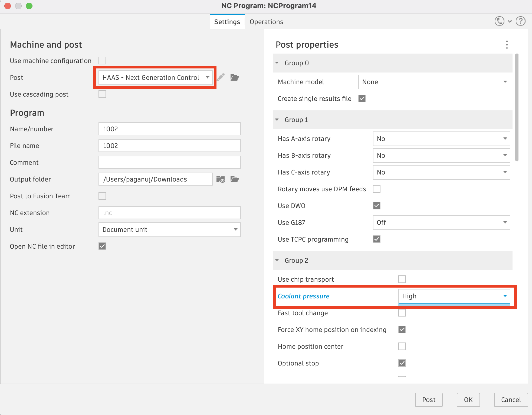Screen dimensions: 532x415
Task: Toggle Open NC file in editor
Action: [x=102, y=246]
